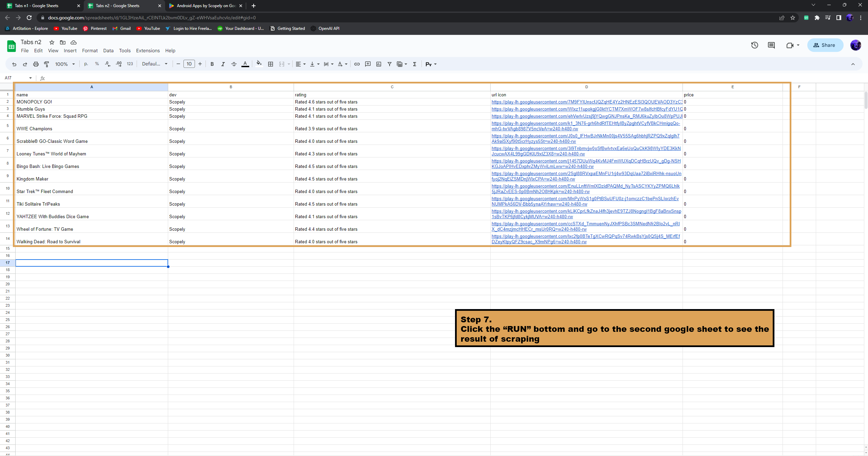This screenshot has height=456, width=868.
Task: Increase font size with plus button
Action: coord(200,64)
